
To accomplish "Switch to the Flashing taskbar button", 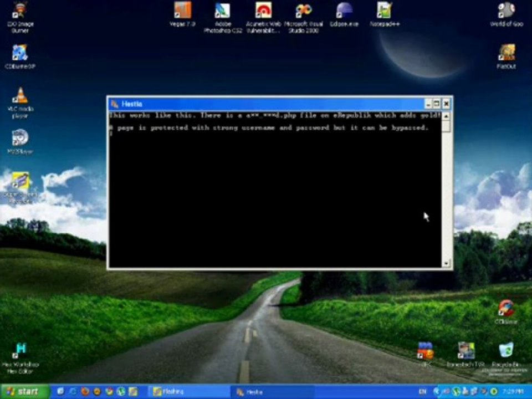I will pos(188,392).
